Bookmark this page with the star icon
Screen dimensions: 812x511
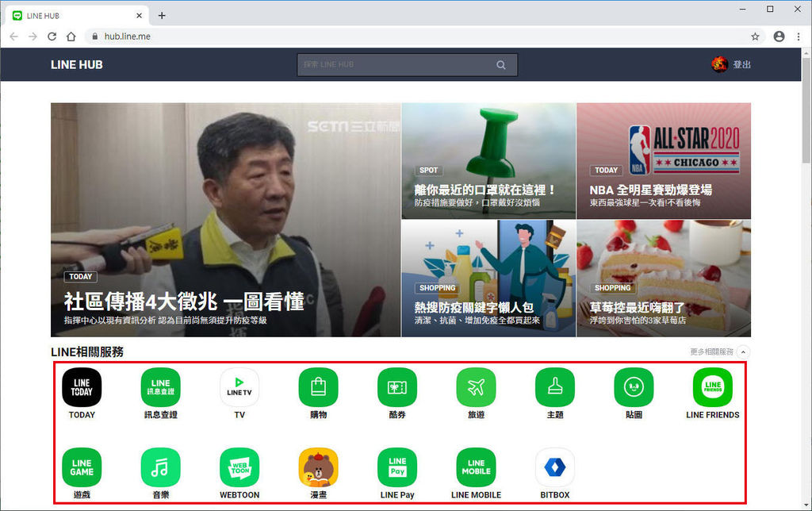[x=755, y=36]
